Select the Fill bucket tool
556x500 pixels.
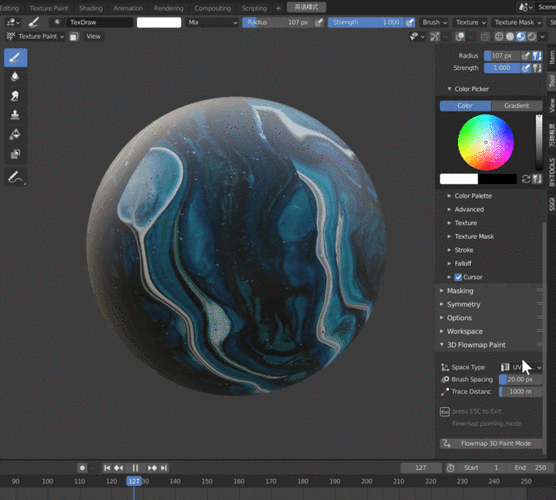(x=15, y=134)
